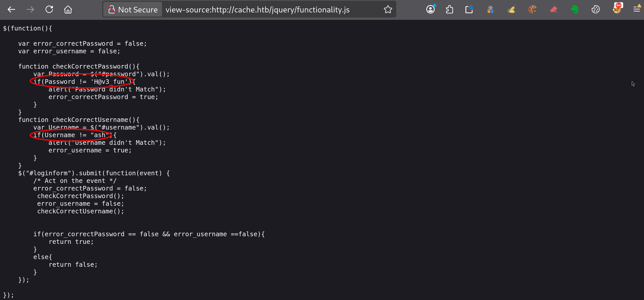This screenshot has height=300, width=644.
Task: Open the outlined cookie manager extension
Action: click(x=596, y=10)
